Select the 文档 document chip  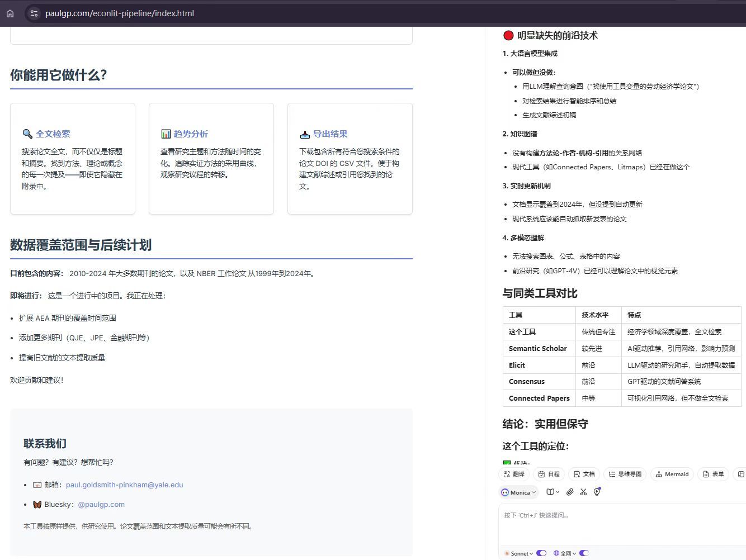point(584,474)
